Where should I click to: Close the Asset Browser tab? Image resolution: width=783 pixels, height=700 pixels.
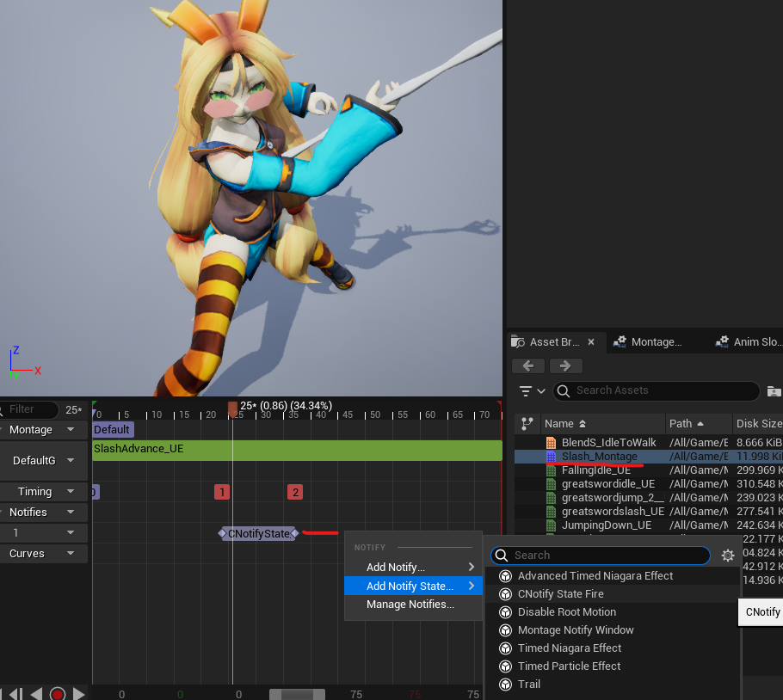[x=591, y=341]
